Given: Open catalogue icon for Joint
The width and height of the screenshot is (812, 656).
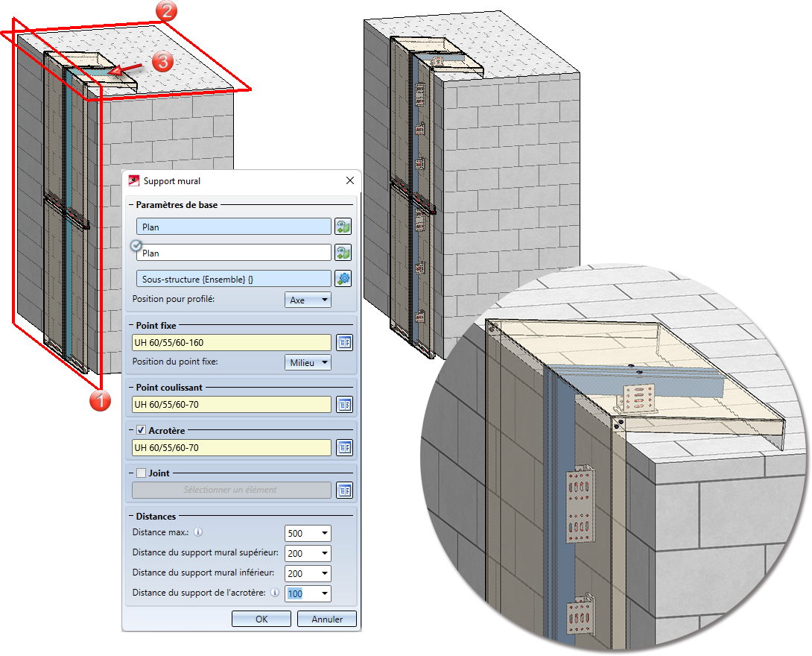Looking at the screenshot, I should click(x=344, y=490).
